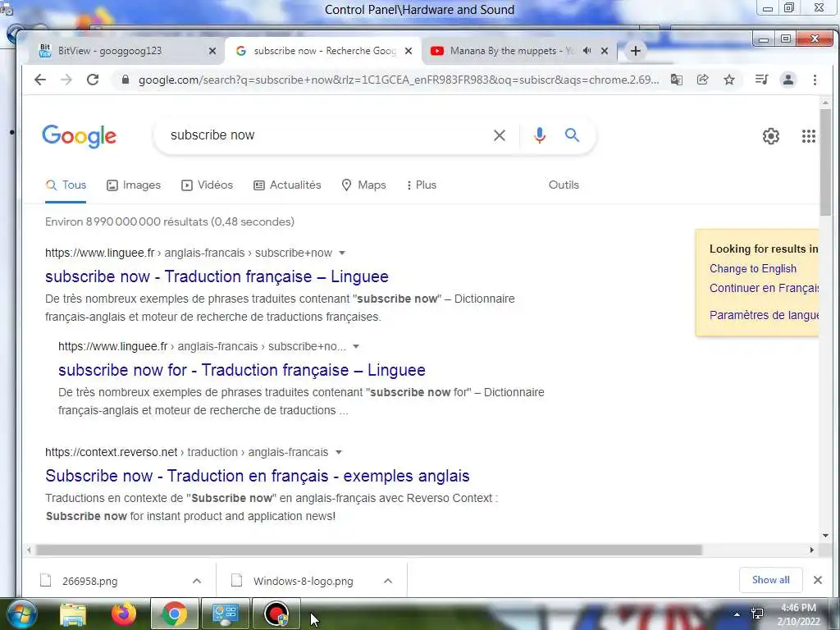The height and width of the screenshot is (630, 840).
Task: Open the 266958.png downloaded file
Action: tap(89, 581)
